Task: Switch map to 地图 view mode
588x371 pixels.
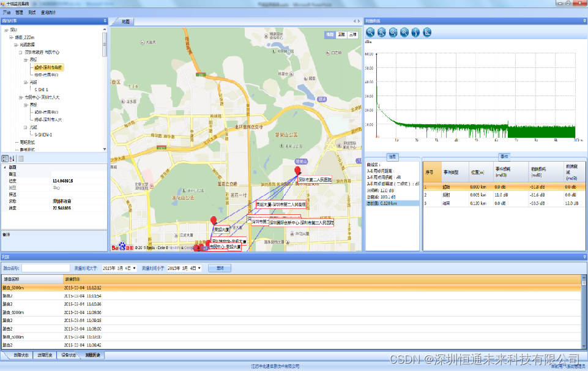Action: tap(330, 34)
